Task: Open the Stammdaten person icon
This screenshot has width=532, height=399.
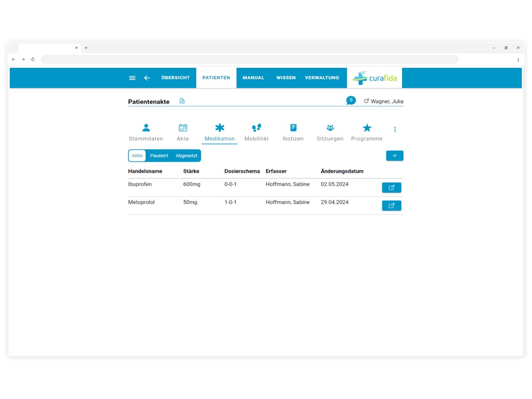Action: pyautogui.click(x=146, y=128)
